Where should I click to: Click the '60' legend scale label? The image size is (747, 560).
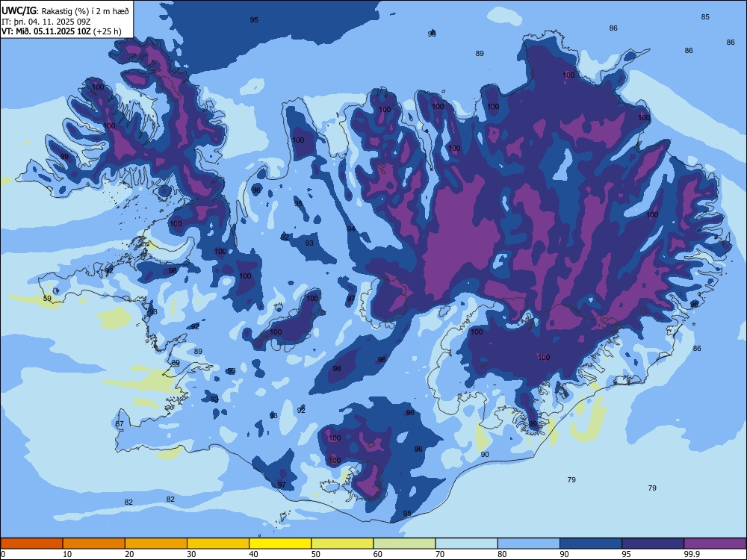coord(378,554)
